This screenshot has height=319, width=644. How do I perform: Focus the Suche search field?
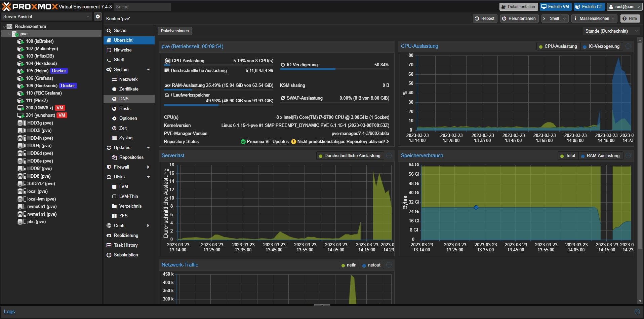[x=142, y=7]
